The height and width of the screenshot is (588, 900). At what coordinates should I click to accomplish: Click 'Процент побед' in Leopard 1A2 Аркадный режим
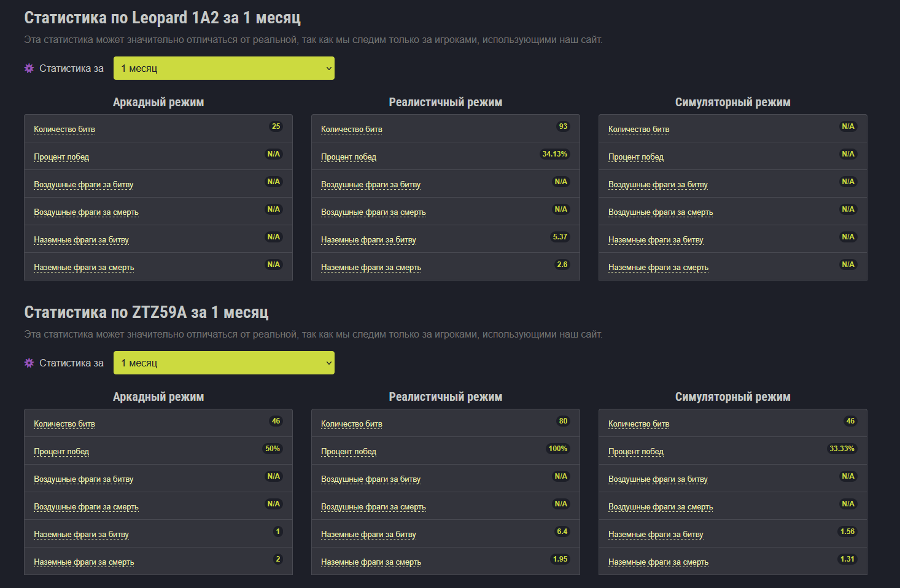tap(61, 157)
